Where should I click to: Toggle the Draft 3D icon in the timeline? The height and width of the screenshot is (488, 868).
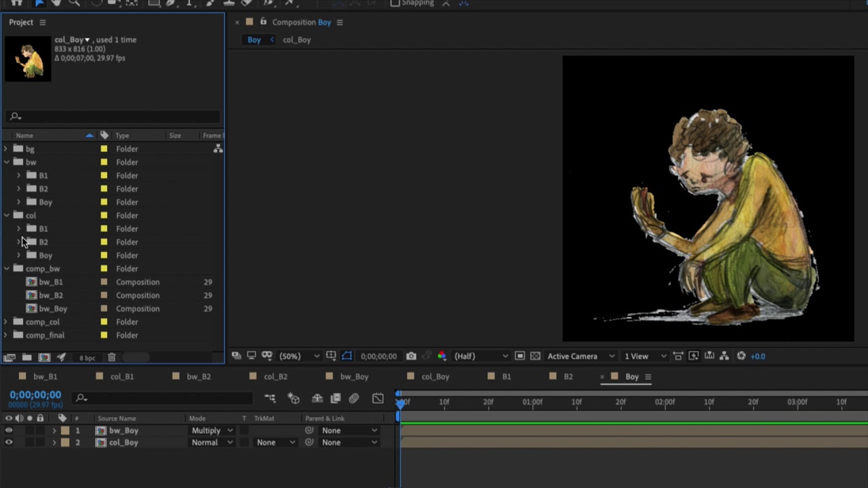294,399
